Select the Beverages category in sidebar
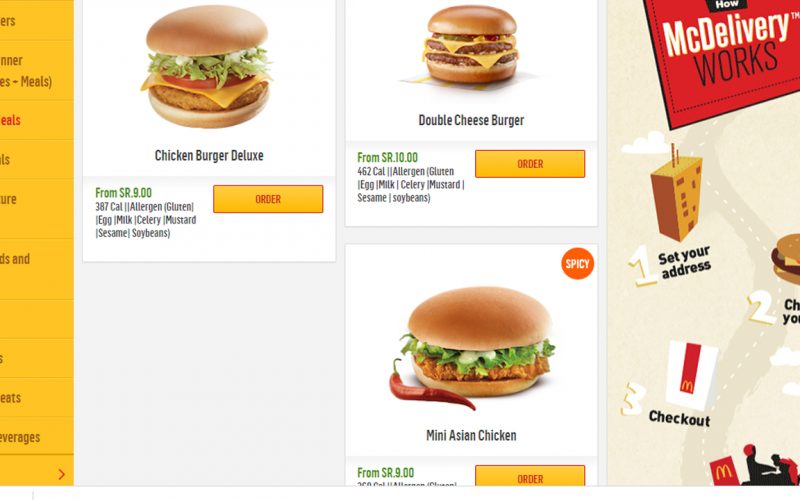This screenshot has width=800, height=500. pyautogui.click(x=20, y=437)
